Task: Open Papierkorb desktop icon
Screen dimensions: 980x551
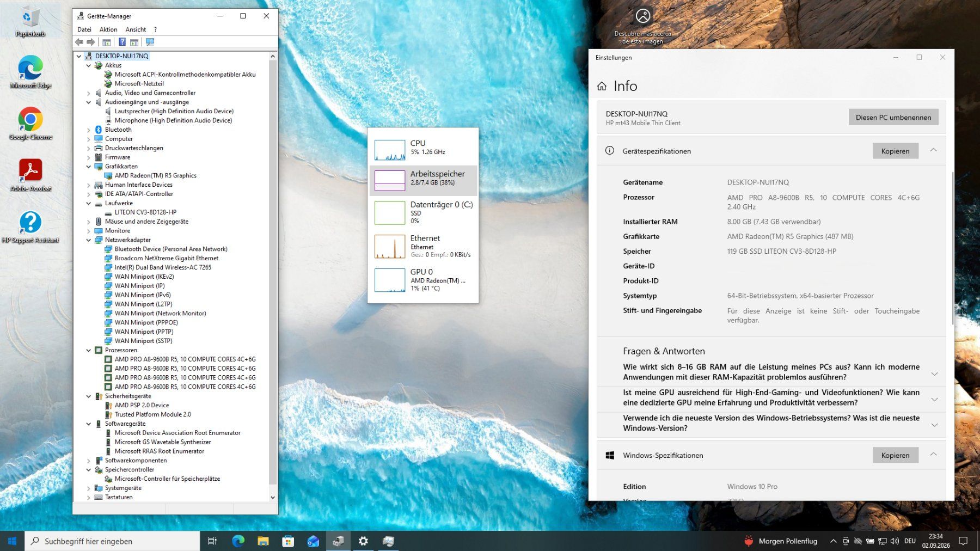Action: coord(30,22)
